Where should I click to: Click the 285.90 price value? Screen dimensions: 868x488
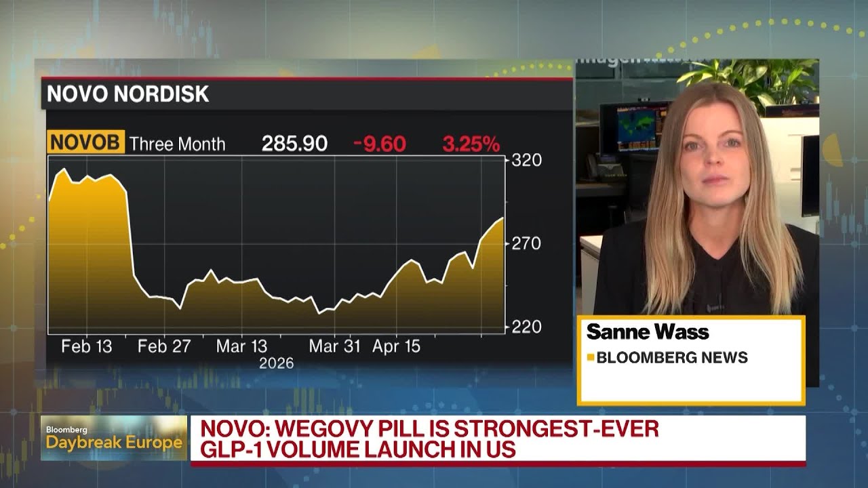click(x=295, y=144)
